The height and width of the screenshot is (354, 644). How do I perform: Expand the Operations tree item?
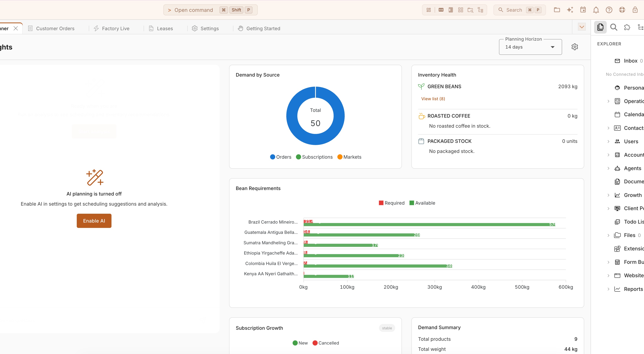pos(608,101)
